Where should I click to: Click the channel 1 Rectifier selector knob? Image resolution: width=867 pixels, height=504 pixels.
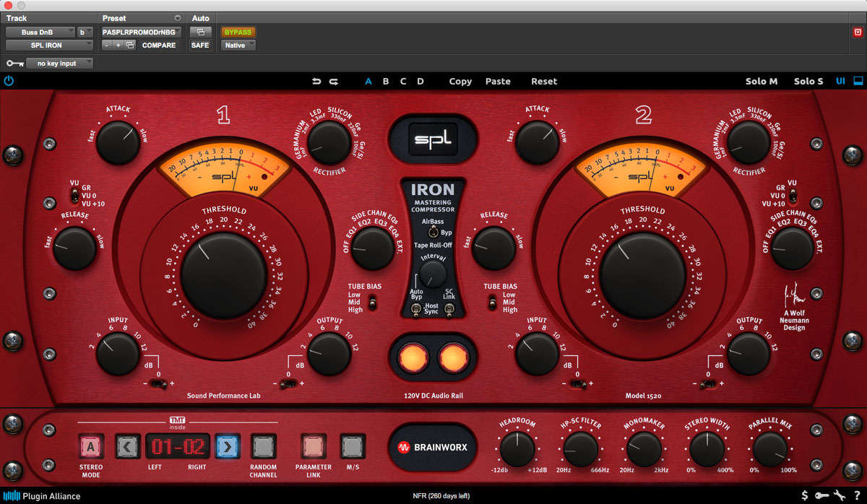click(x=328, y=142)
